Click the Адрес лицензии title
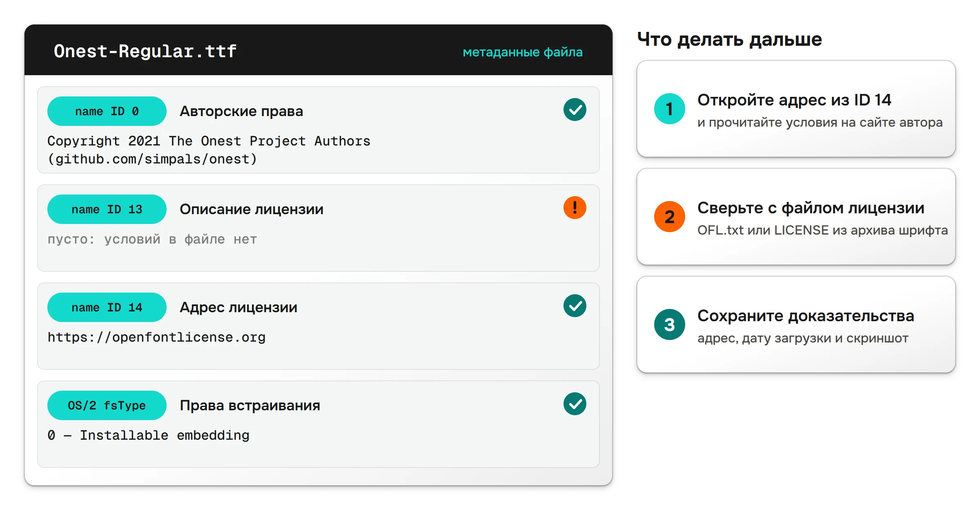 point(238,307)
